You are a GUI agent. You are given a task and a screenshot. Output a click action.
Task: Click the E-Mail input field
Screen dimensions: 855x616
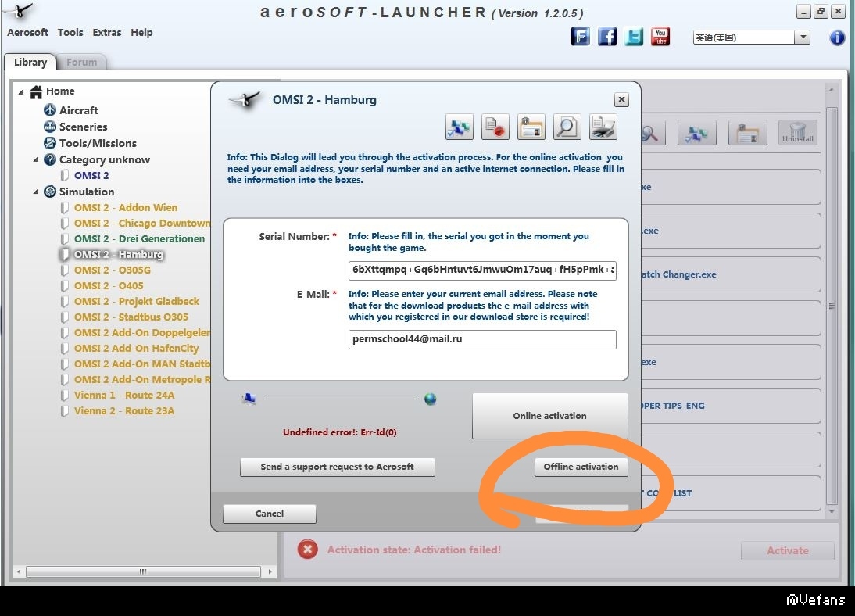click(x=482, y=339)
